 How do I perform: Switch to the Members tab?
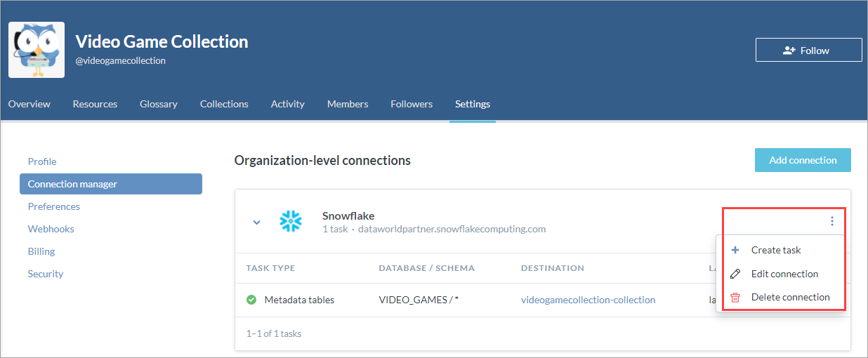coord(348,104)
